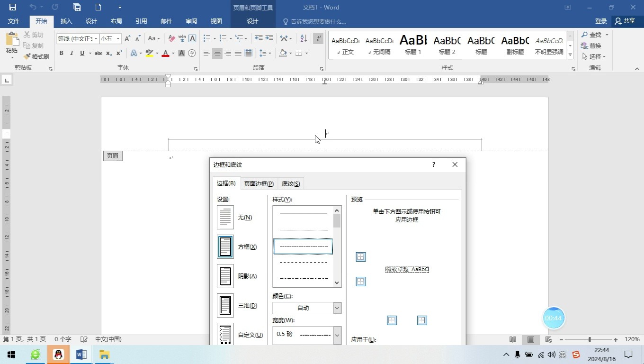The height and width of the screenshot is (364, 644).
Task: Apply strikethrough formatting
Action: (98, 53)
